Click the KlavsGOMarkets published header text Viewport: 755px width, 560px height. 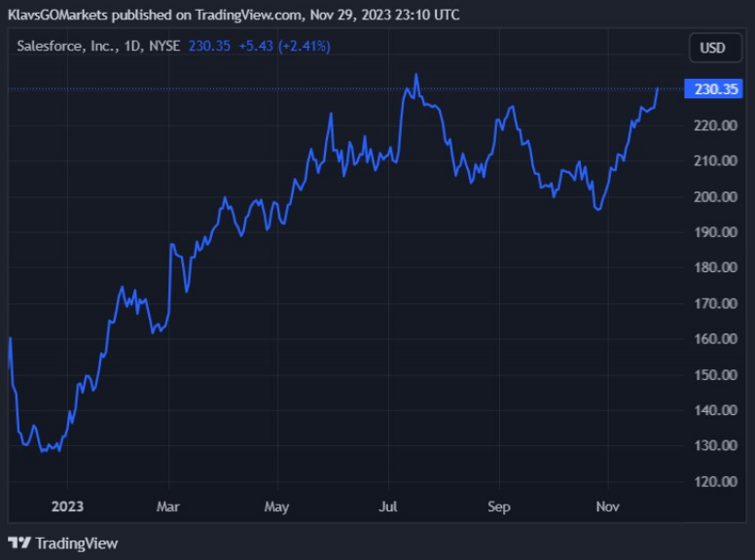coord(234,15)
